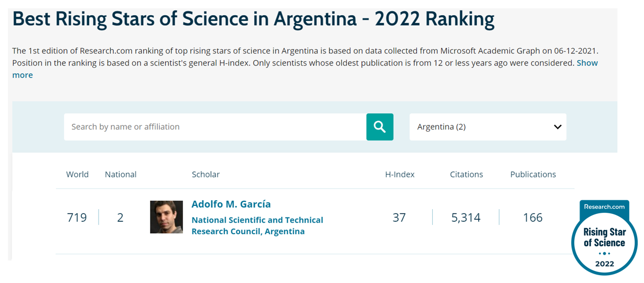The width and height of the screenshot is (644, 283).
Task: Visit National Scientific and Technical Research Council link
Action: click(257, 225)
